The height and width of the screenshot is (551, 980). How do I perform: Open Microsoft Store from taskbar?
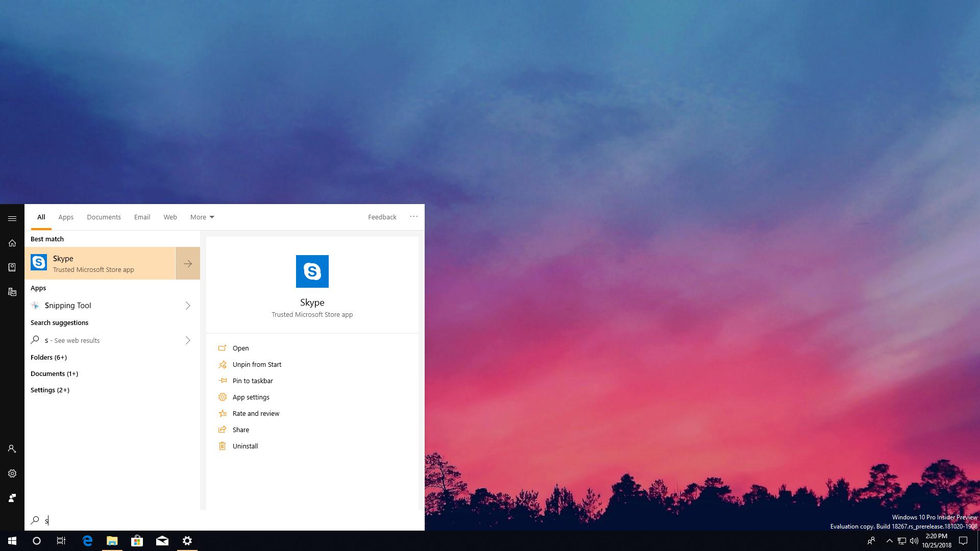(137, 541)
